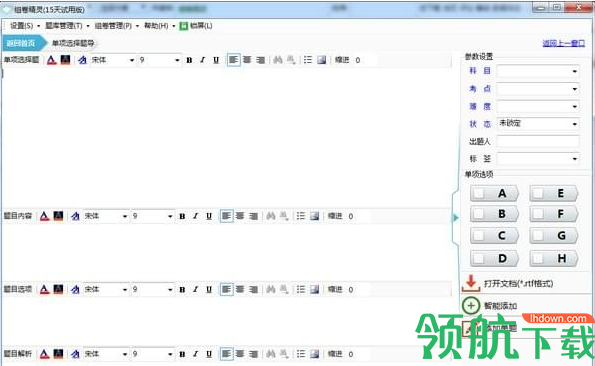
Task: Click inside the 出题人 input field
Action: point(538,141)
